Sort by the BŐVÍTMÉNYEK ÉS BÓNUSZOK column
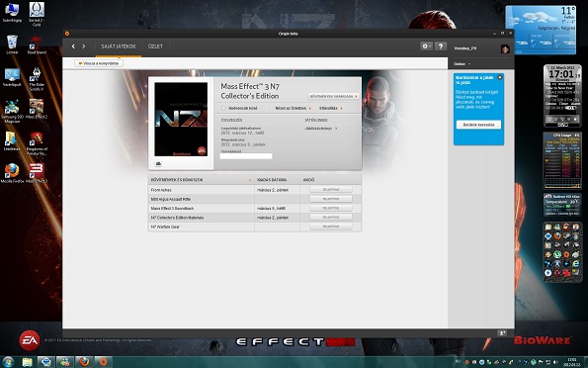 tap(202, 180)
